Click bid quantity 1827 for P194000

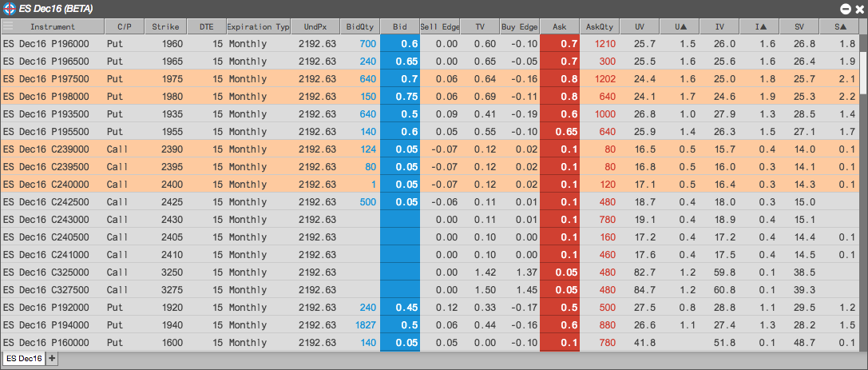[366, 325]
